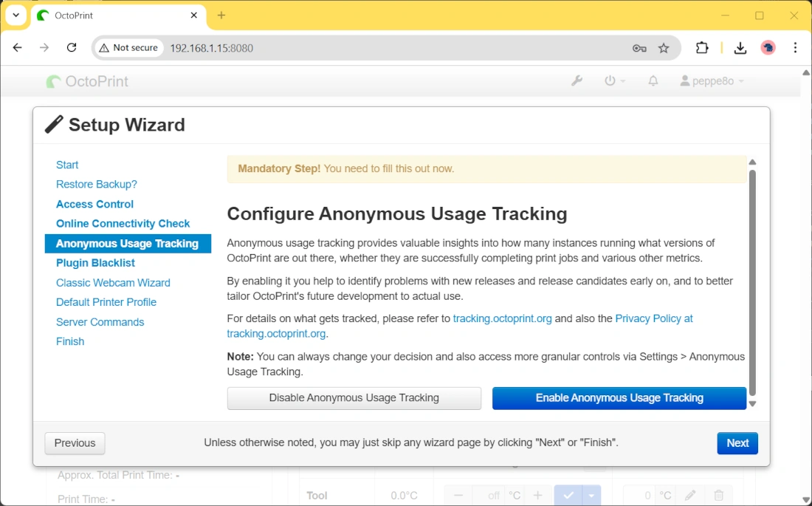Click the Not secure warning badge

(128, 48)
